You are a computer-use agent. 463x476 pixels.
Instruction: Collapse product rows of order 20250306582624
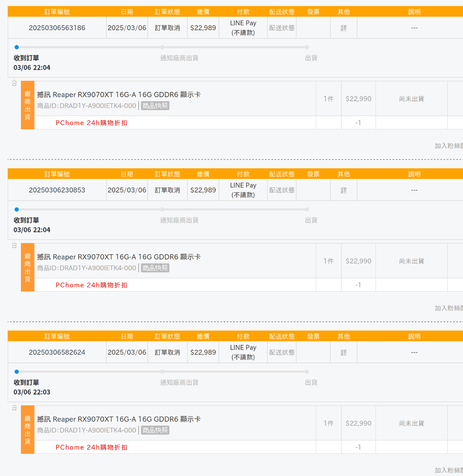tap(14, 408)
